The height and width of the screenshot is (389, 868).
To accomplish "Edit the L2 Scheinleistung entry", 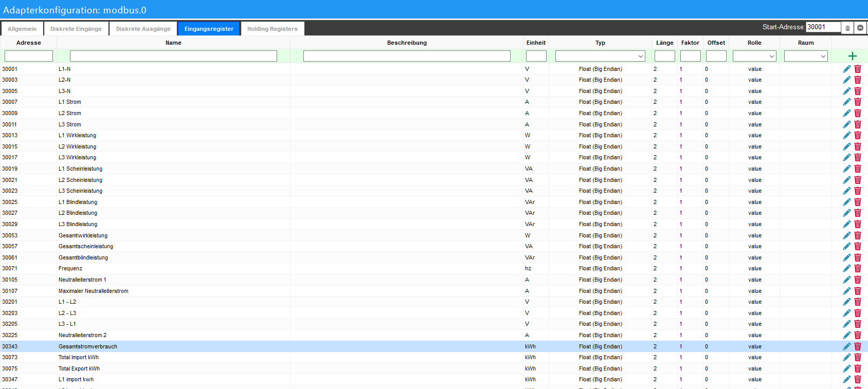I will pos(846,180).
